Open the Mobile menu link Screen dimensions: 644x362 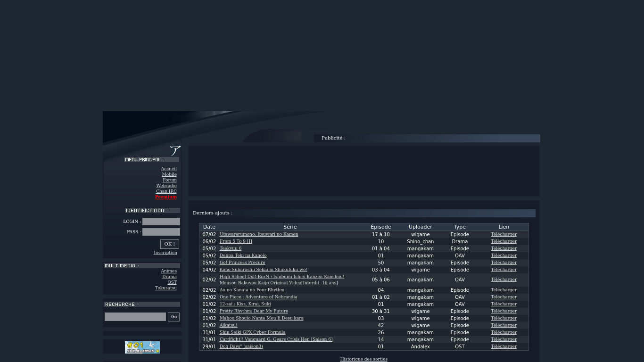[169, 174]
